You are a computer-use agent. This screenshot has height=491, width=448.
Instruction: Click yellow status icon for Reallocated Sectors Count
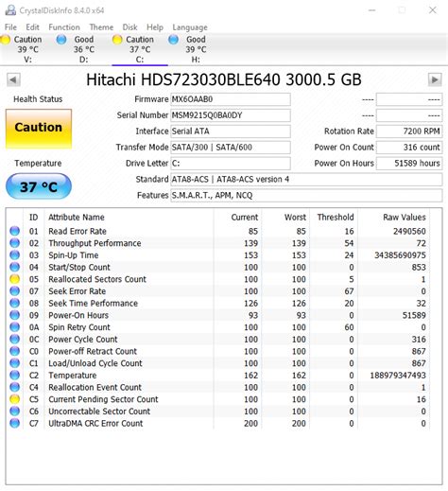coord(14,279)
